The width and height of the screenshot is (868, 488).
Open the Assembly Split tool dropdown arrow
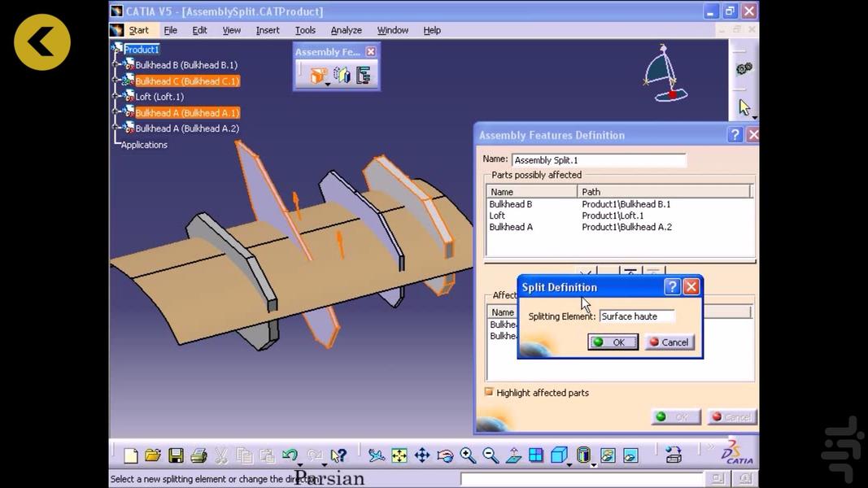328,84
